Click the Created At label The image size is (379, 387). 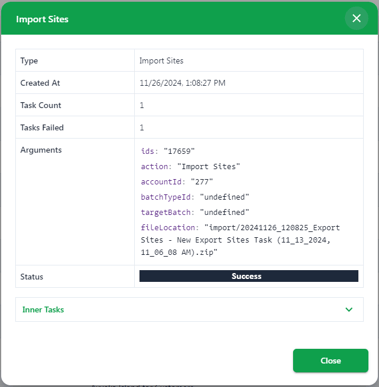(40, 83)
